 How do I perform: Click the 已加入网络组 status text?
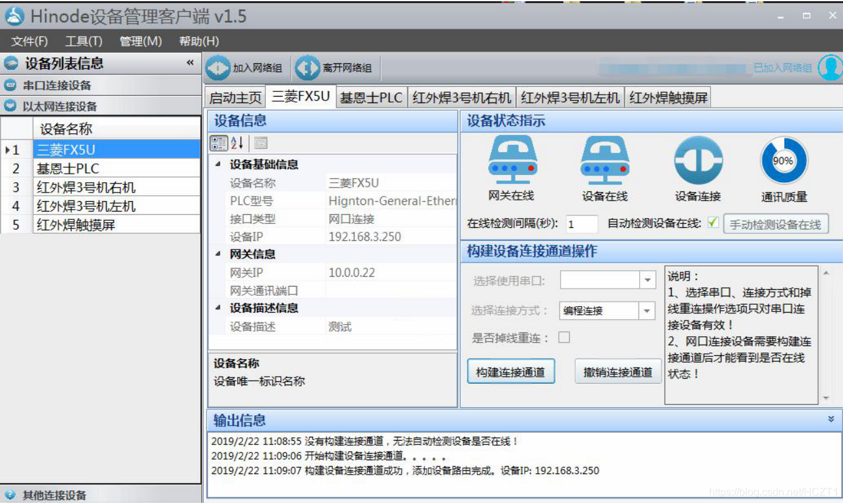[783, 68]
